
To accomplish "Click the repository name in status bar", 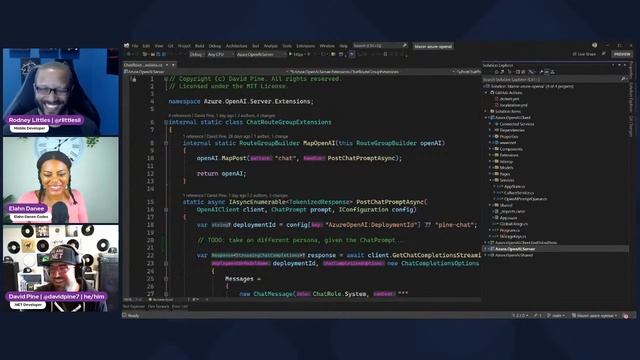I will tap(595, 316).
